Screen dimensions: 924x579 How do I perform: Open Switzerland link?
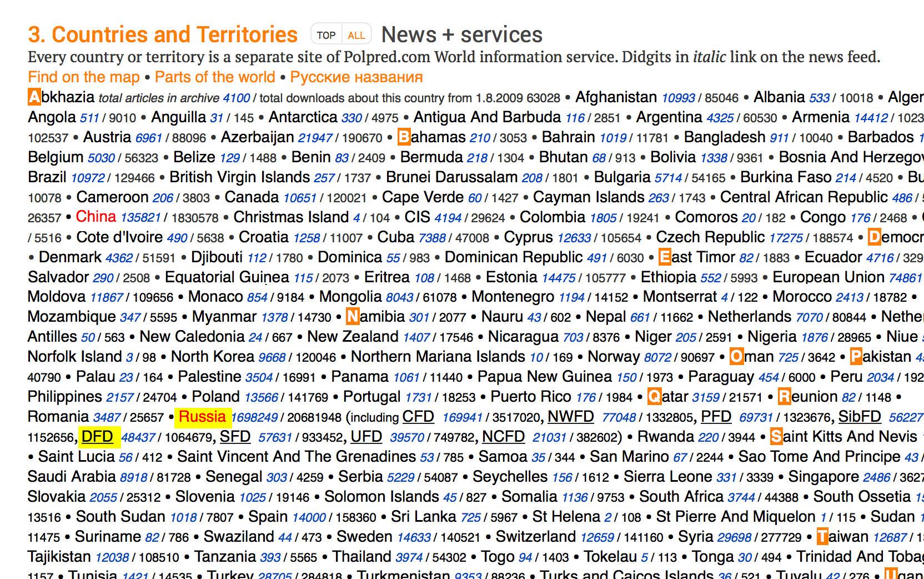point(535,537)
